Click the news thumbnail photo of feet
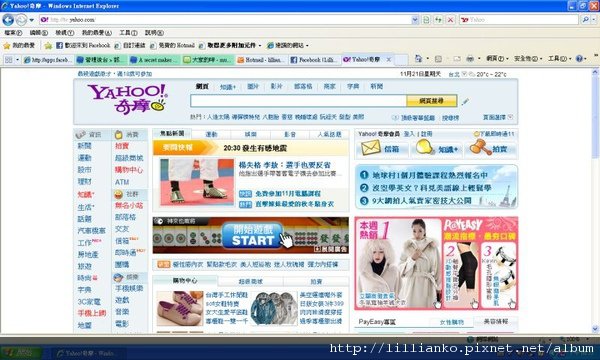Screen dimensions: 600x360 197,182
